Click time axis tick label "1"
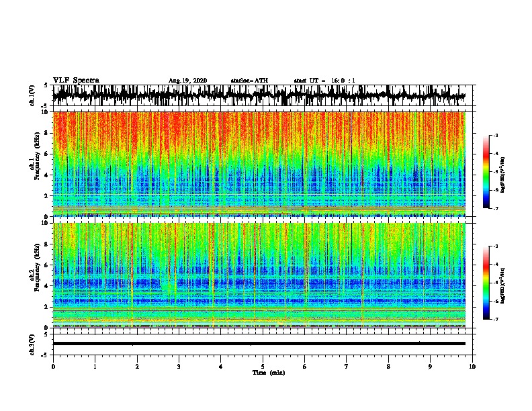 95,367
